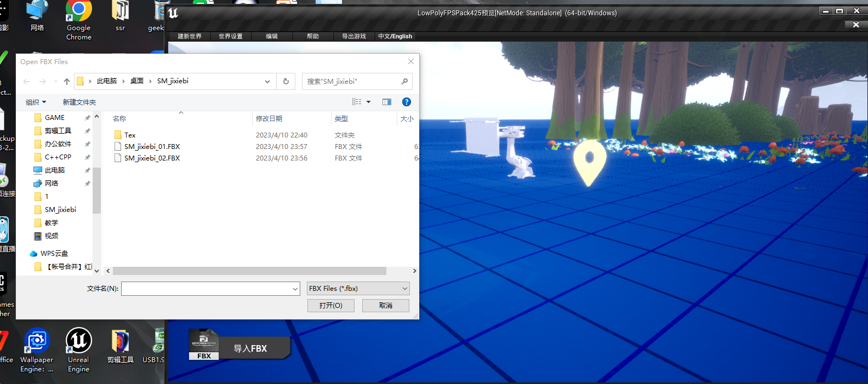Open 剪辑工具 desktop archive icon
The width and height of the screenshot is (868, 384).
click(120, 346)
